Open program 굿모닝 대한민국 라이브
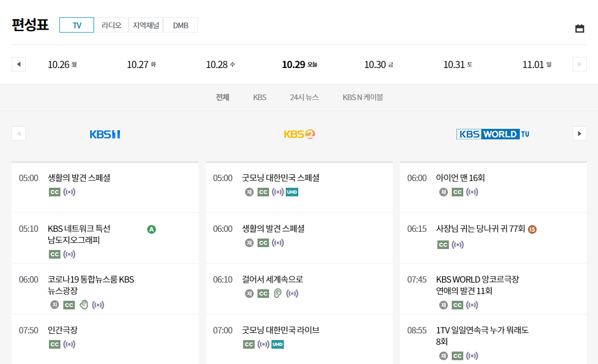This screenshot has width=598, height=364. coord(281,330)
